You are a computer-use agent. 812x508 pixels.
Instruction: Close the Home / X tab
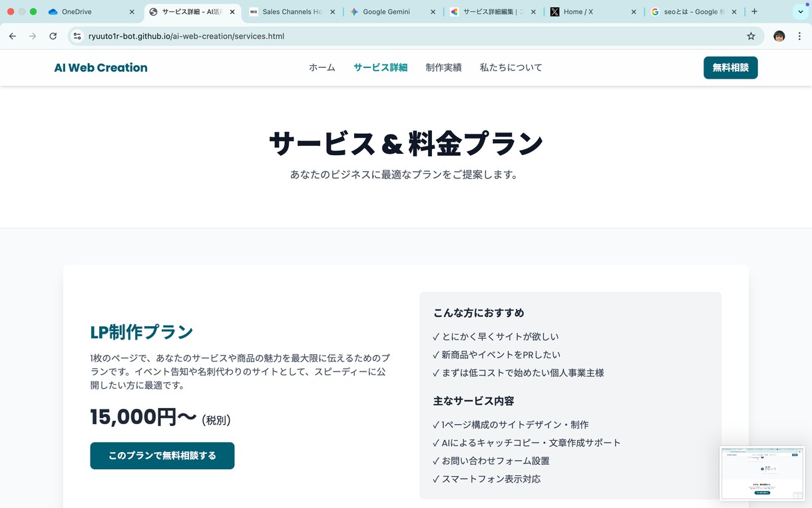click(634, 11)
